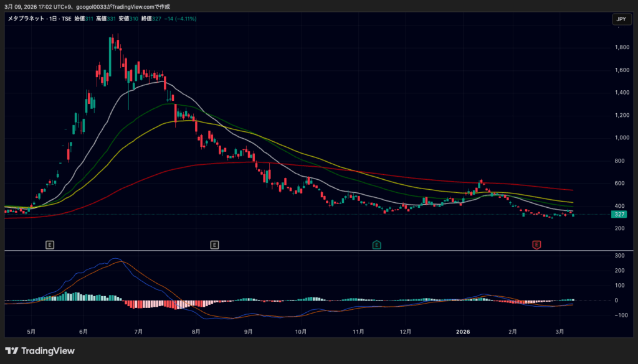Click the 11月 label on time axis
Image resolution: width=638 pixels, height=364 pixels.
pyautogui.click(x=358, y=332)
